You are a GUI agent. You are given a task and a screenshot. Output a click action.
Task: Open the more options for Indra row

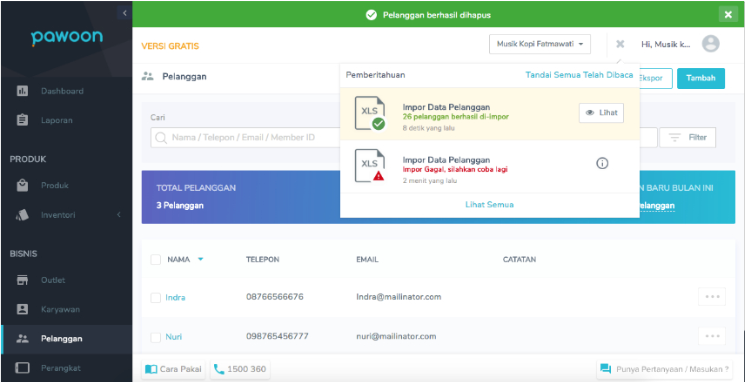[712, 296]
